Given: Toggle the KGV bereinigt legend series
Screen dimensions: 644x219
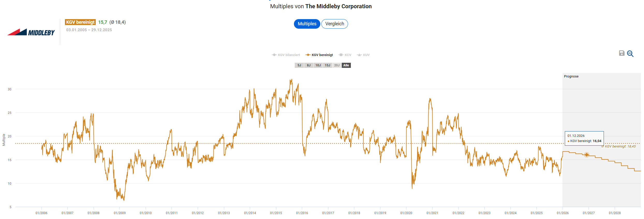Looking at the screenshot, I should 319,55.
